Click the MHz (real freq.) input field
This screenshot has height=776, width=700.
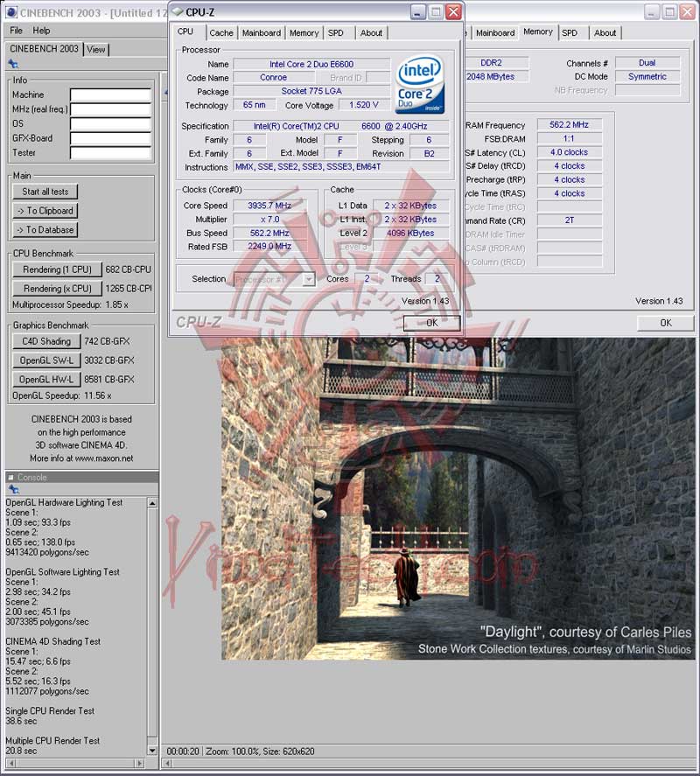pos(110,108)
